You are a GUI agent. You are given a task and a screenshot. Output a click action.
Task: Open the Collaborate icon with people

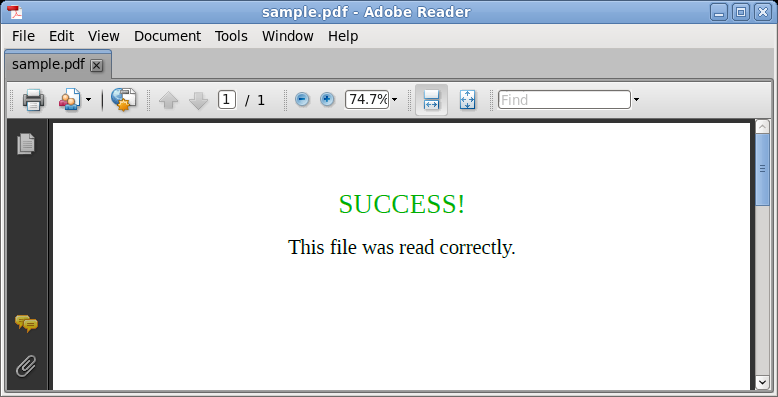pyautogui.click(x=70, y=100)
